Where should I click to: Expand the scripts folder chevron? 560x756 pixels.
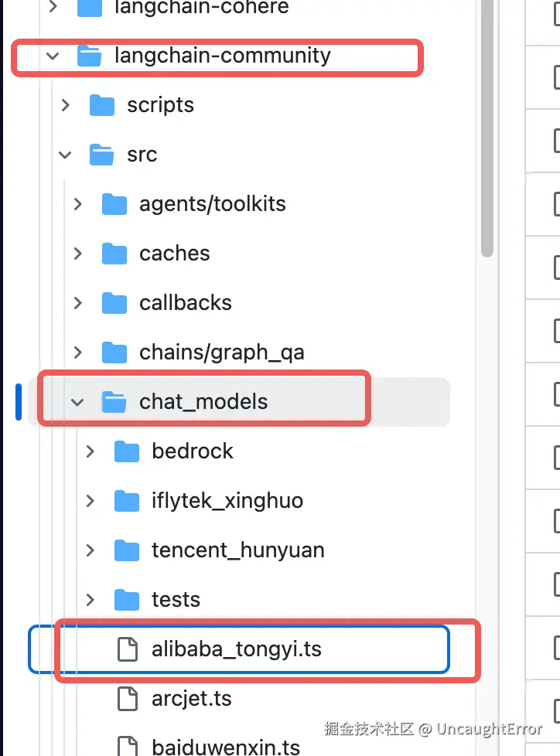[x=66, y=105]
